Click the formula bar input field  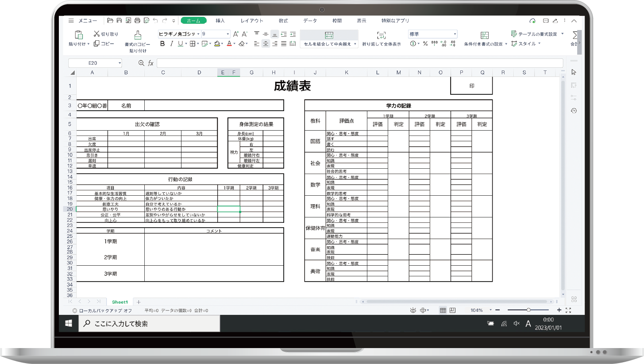pyautogui.click(x=360, y=63)
